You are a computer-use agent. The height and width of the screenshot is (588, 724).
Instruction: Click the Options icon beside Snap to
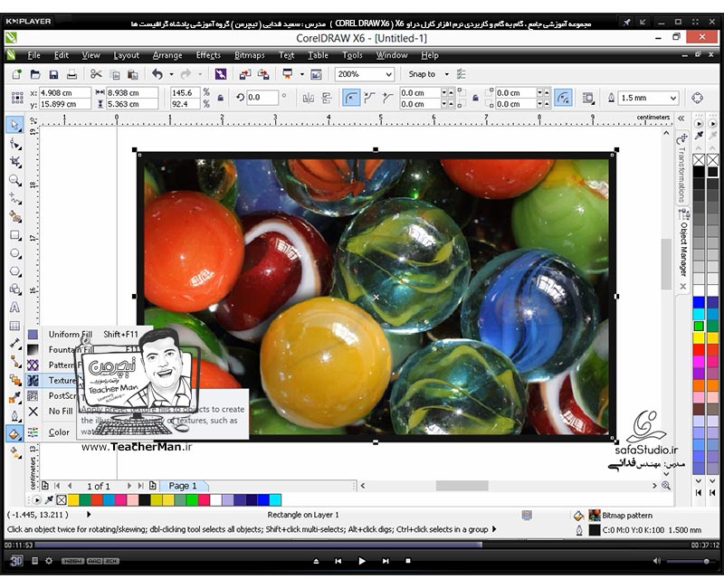tap(462, 74)
